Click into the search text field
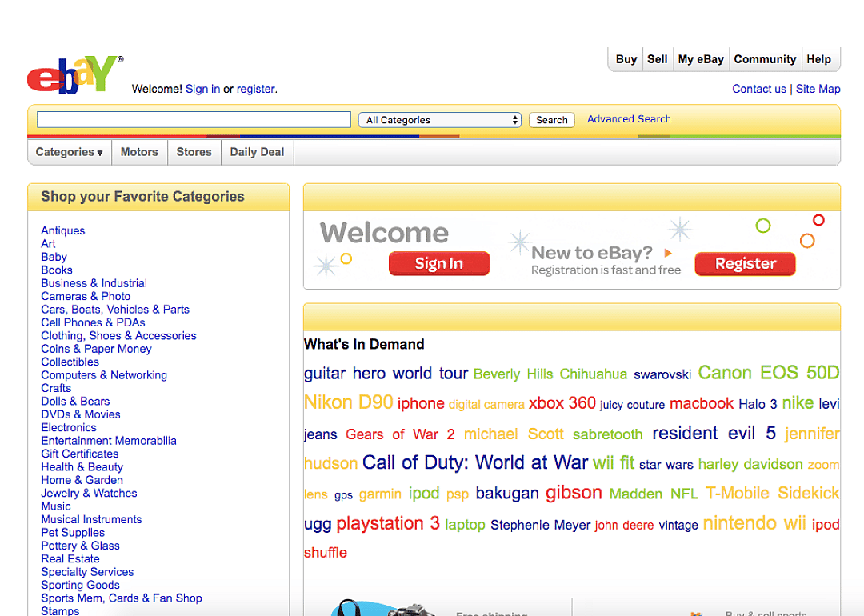This screenshot has height=616, width=864. (x=194, y=119)
